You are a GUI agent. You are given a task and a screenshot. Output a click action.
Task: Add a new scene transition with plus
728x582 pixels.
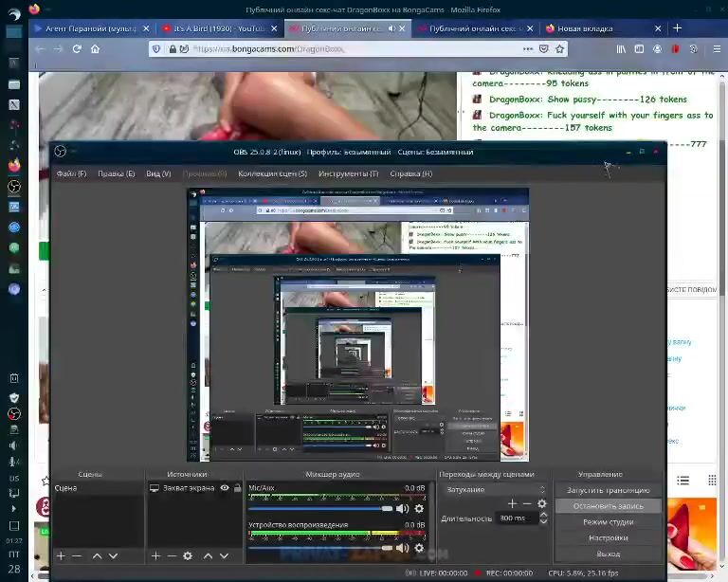[512, 503]
